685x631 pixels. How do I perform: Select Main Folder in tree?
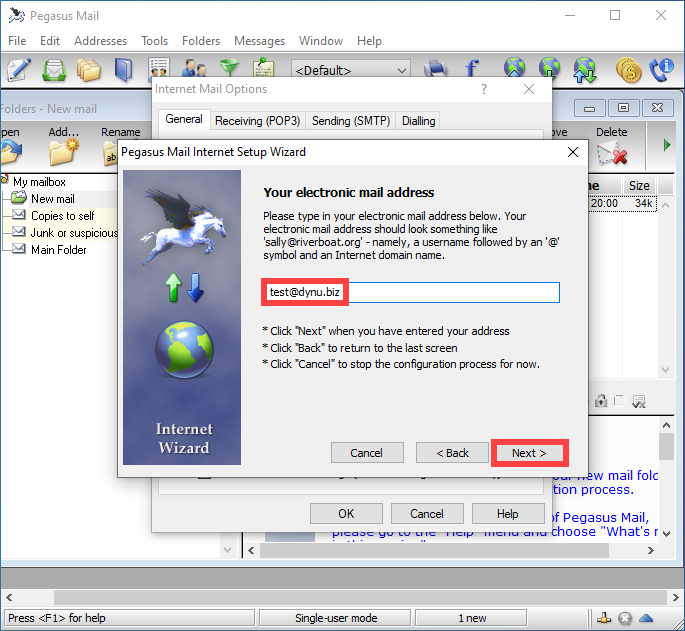point(59,250)
